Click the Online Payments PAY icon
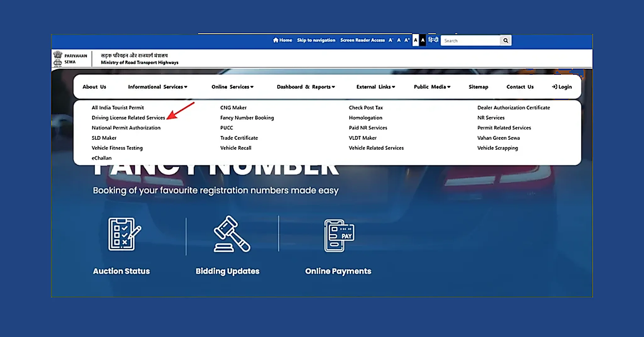 click(339, 235)
